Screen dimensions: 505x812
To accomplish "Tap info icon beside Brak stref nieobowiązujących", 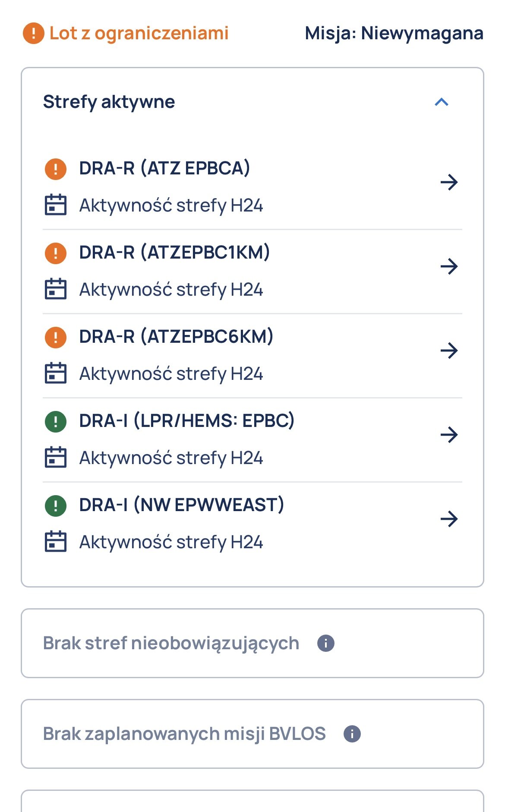I will (x=326, y=643).
